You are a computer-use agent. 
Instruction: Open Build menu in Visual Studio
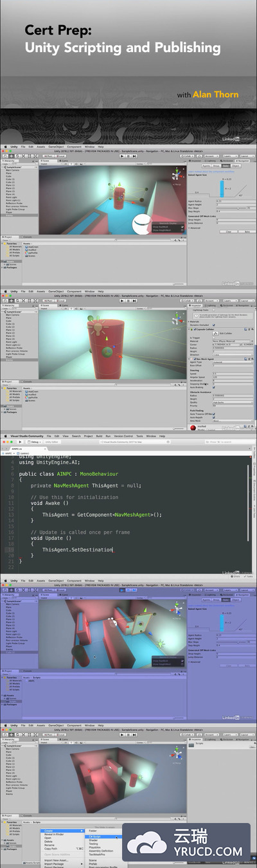[98, 436]
